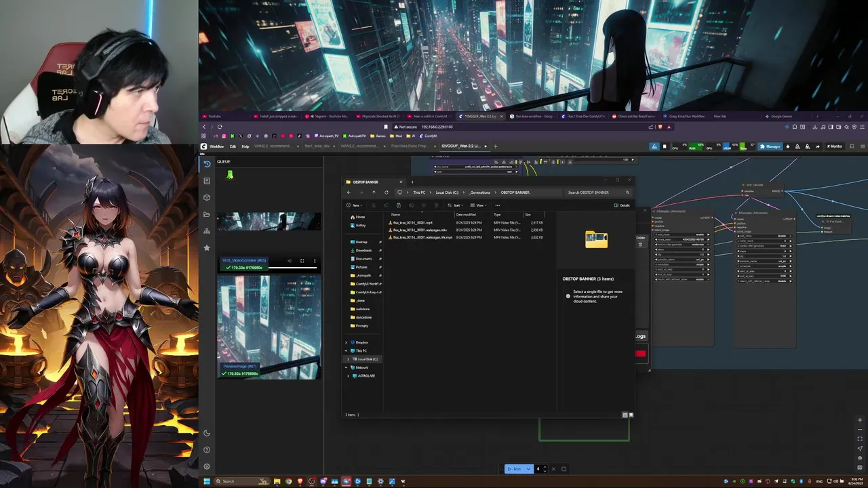The height and width of the screenshot is (488, 868).
Task: Toggle the Details pane in File Explorer
Action: 622,205
